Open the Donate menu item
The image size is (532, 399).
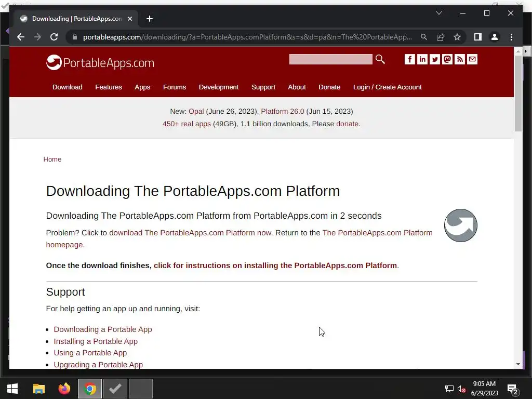(x=329, y=87)
